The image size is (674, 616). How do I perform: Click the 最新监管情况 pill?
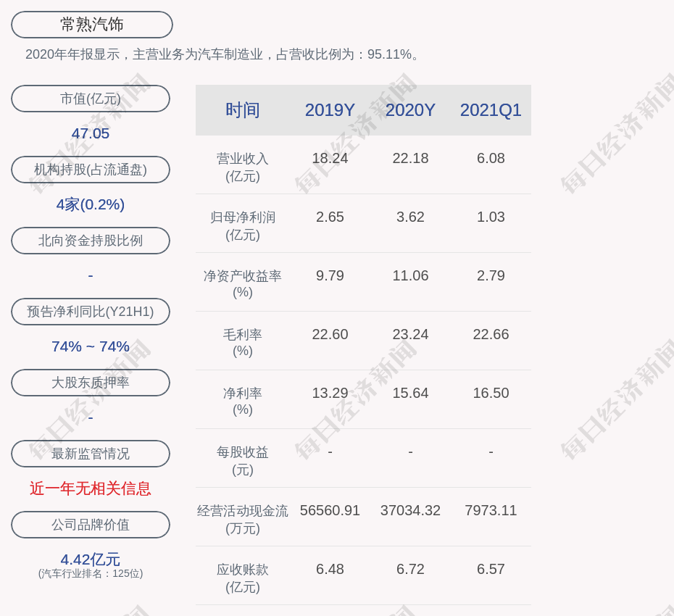[91, 454]
